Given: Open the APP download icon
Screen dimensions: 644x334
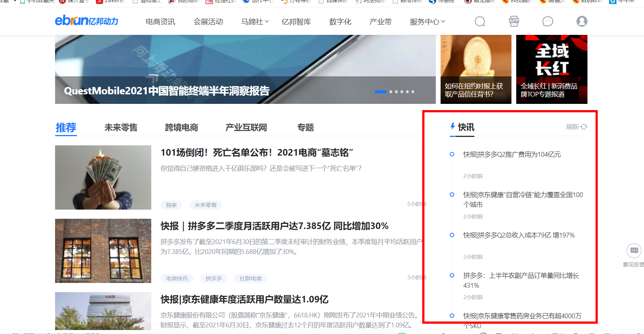Looking at the screenshot, I should coord(514,21).
